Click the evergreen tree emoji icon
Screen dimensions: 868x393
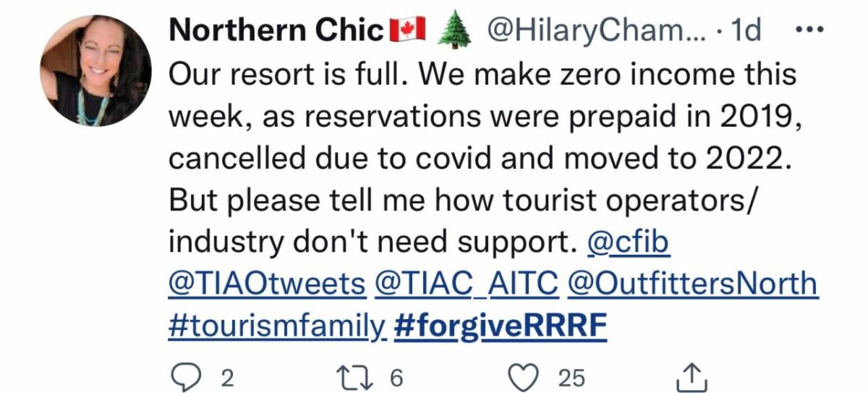click(x=456, y=30)
